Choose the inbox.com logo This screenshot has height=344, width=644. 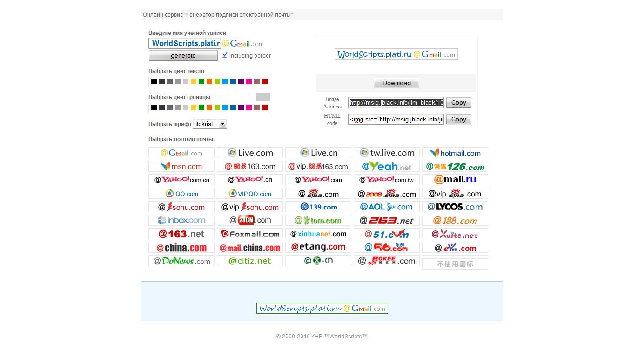coord(181,220)
